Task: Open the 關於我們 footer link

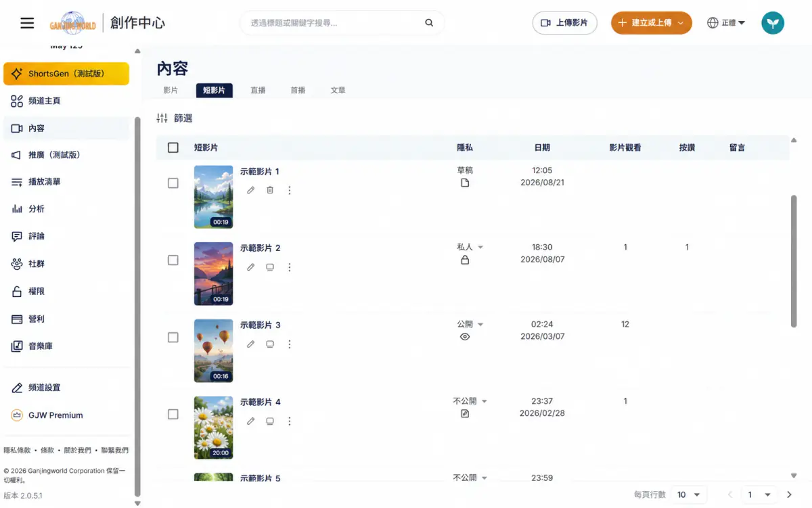Action: click(x=78, y=451)
